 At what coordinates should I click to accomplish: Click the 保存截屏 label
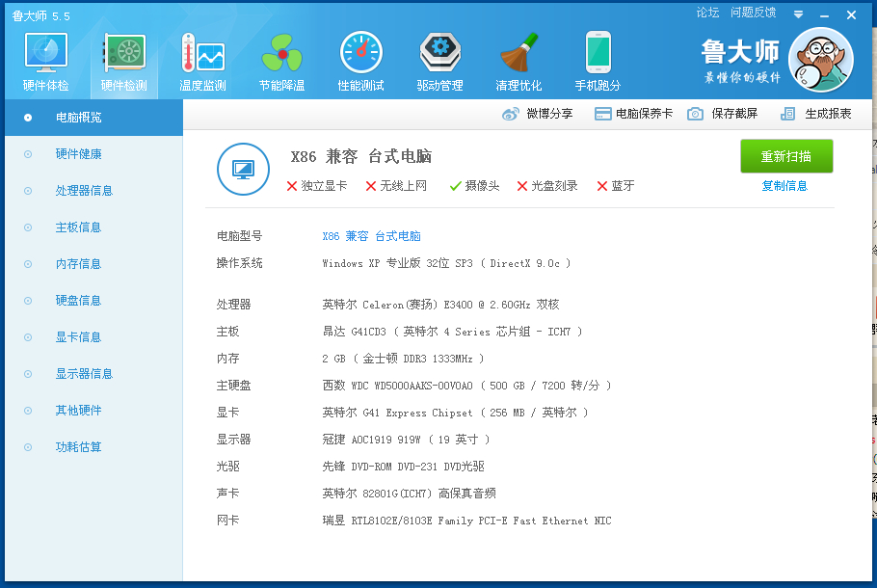click(x=734, y=114)
